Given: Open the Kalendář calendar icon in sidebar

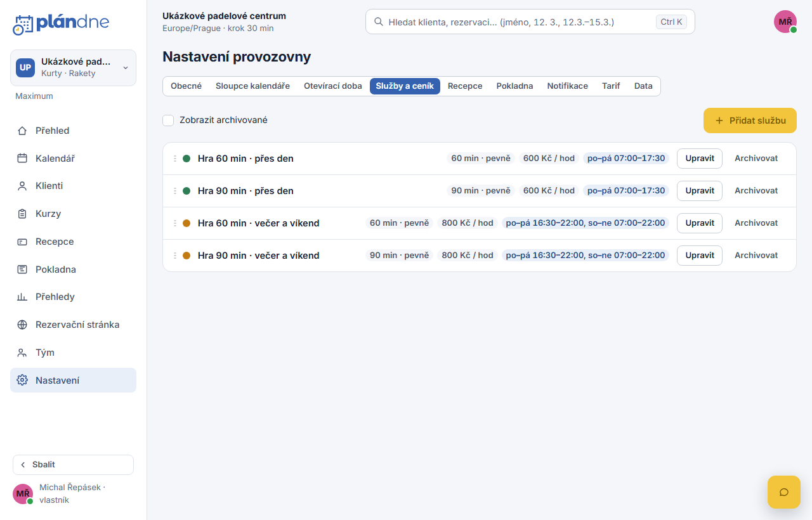Looking at the screenshot, I should pos(22,159).
